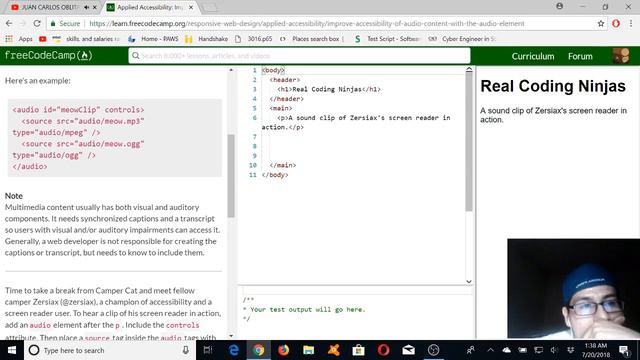640x360 pixels.
Task: Open Opera extension icon in toolbar
Action: pyautogui.click(x=616, y=24)
